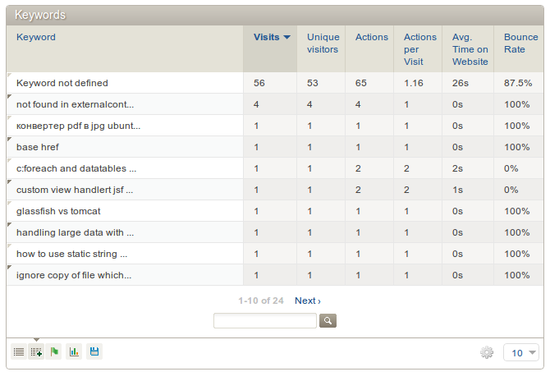The height and width of the screenshot is (381, 550).
Task: Click the 53 unique visitors value
Action: (x=313, y=83)
